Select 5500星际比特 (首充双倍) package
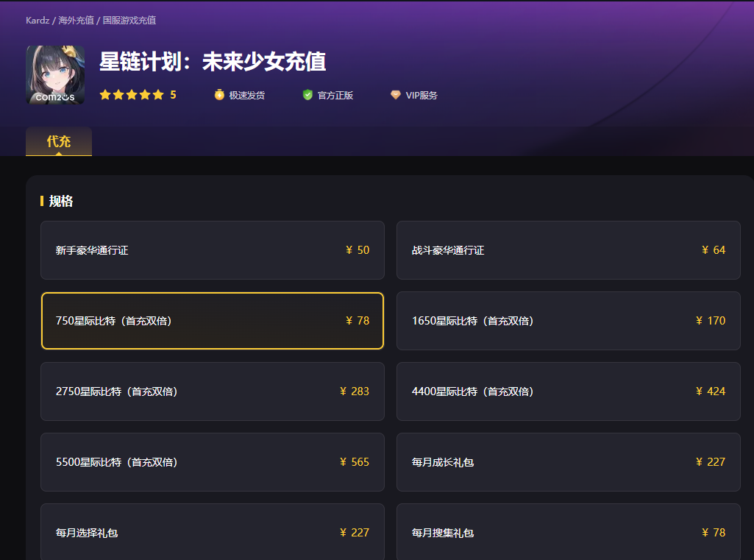Screen dimensions: 754x560 click(x=213, y=462)
